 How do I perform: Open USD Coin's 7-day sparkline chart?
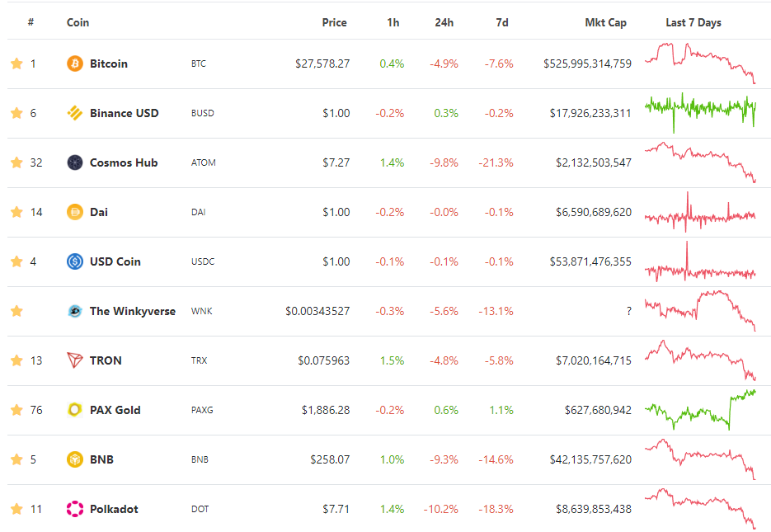tap(700, 261)
